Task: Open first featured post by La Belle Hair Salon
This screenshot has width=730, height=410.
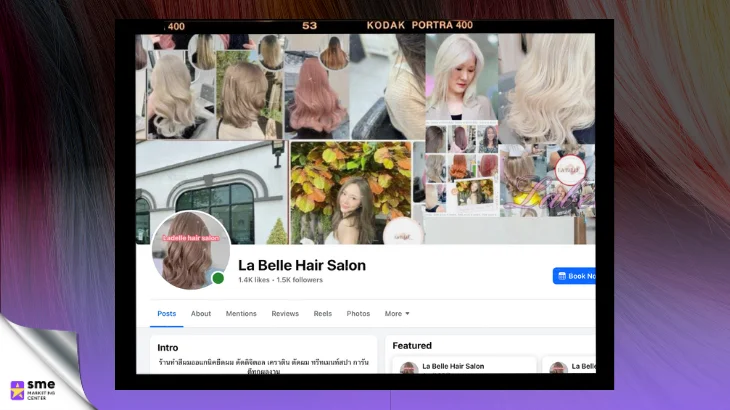Action: pyautogui.click(x=464, y=365)
